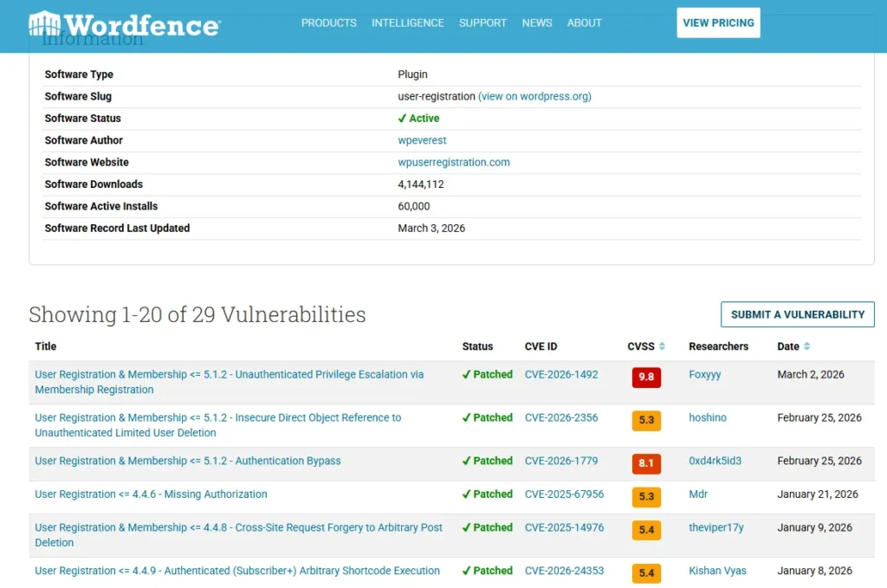Open the About menu item
The image size is (887, 588).
pos(584,23)
